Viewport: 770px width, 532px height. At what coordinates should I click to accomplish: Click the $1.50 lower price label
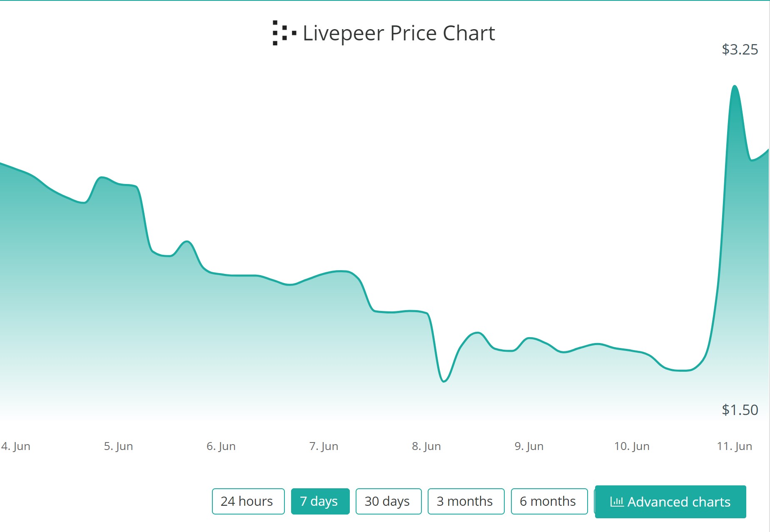[740, 410]
